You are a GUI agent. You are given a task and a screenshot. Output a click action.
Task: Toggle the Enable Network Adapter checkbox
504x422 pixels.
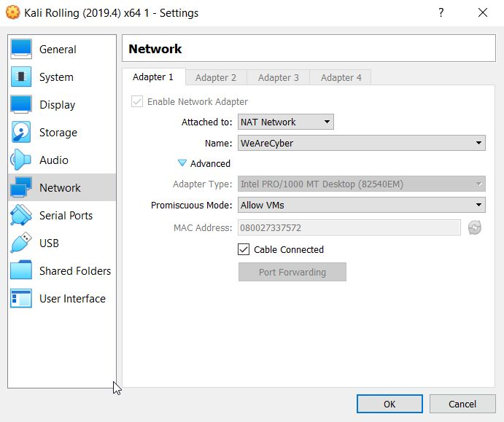[137, 102]
